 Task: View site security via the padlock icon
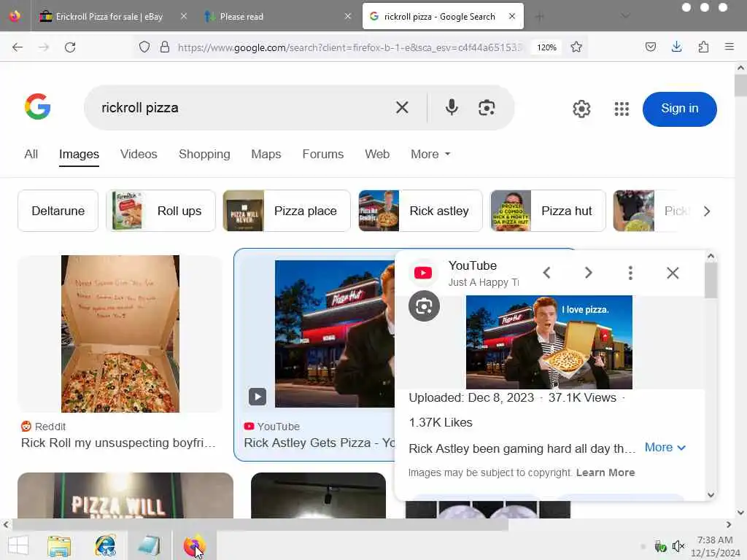[x=165, y=47]
